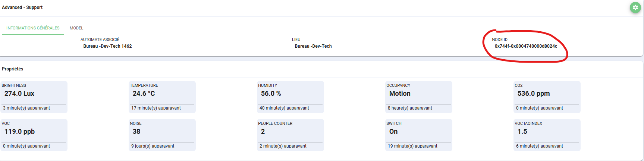644x161 pixels.
Task: Switch to the MODEL tab
Action: point(76,28)
